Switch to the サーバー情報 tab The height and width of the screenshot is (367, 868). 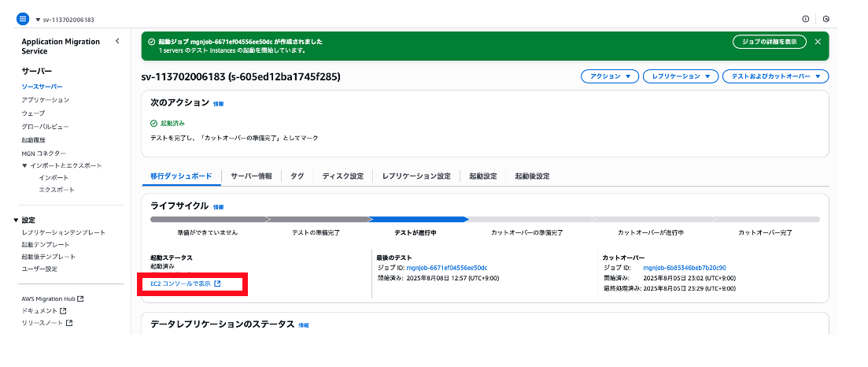[251, 176]
